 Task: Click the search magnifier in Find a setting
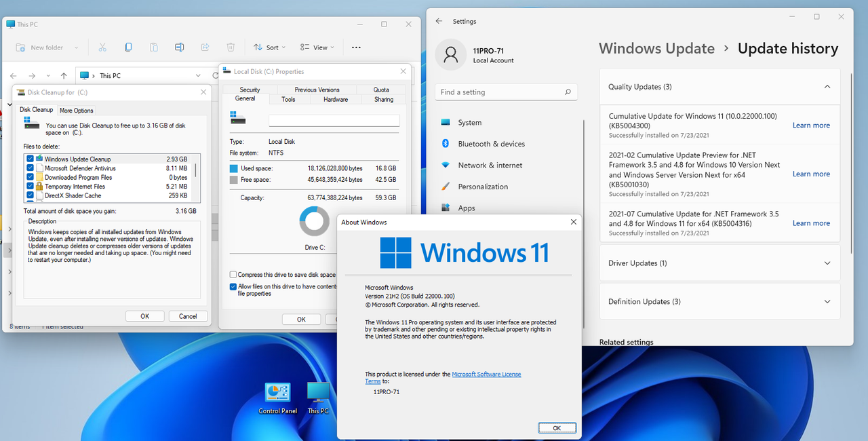(568, 92)
